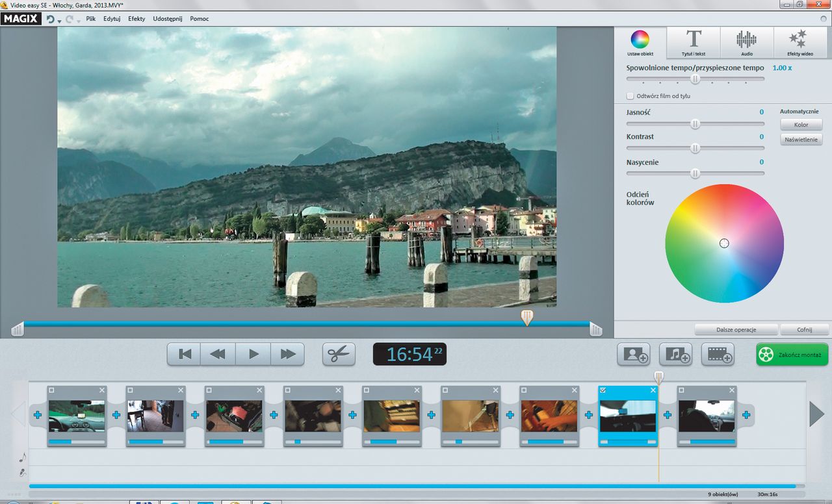Switch to the Ustaw obiekt tab
Screen dimensions: 832x504
[x=640, y=43]
